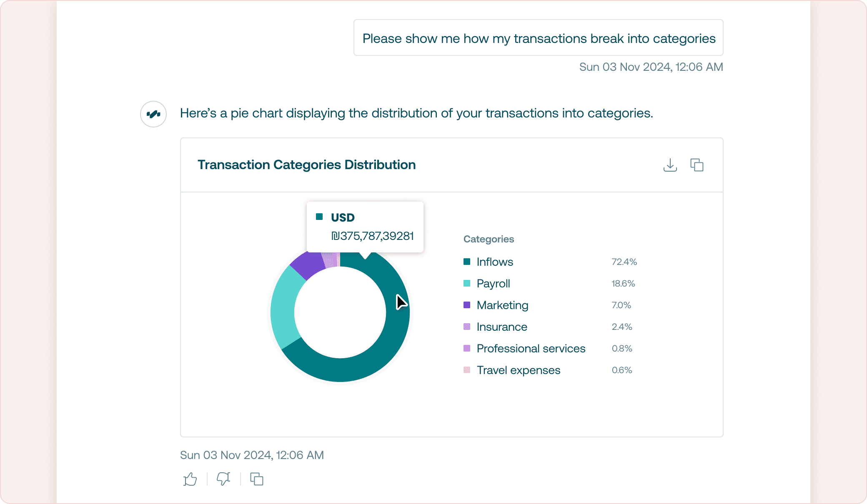Click the USD tooltip on the chart
Viewport: 867px width, 504px height.
coord(365,227)
